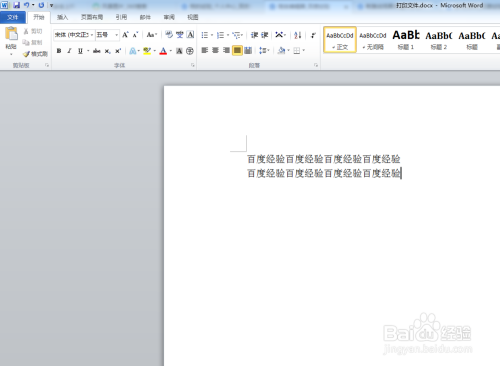The width and height of the screenshot is (500, 366).
Task: Switch to the 视图 ribbon tab
Action: (193, 17)
